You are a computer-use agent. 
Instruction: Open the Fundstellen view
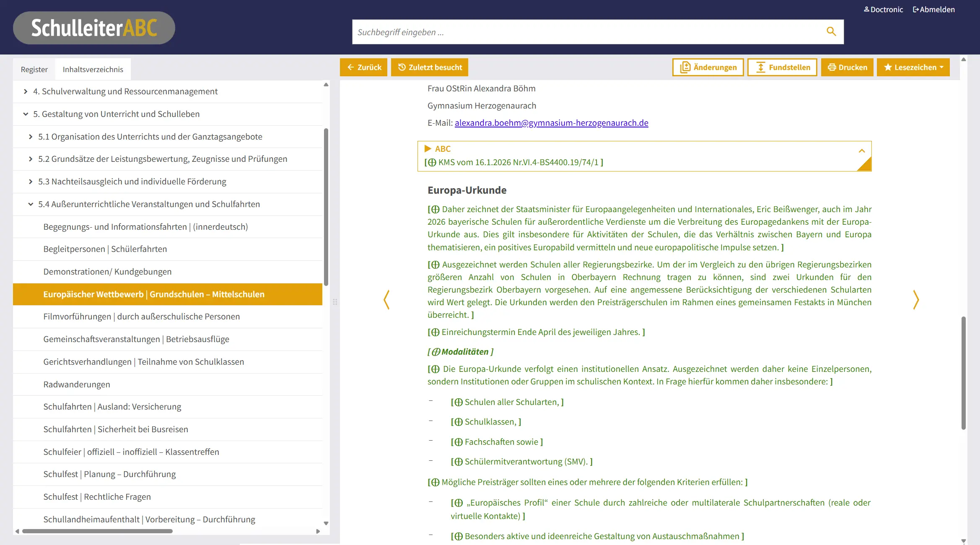tap(782, 67)
